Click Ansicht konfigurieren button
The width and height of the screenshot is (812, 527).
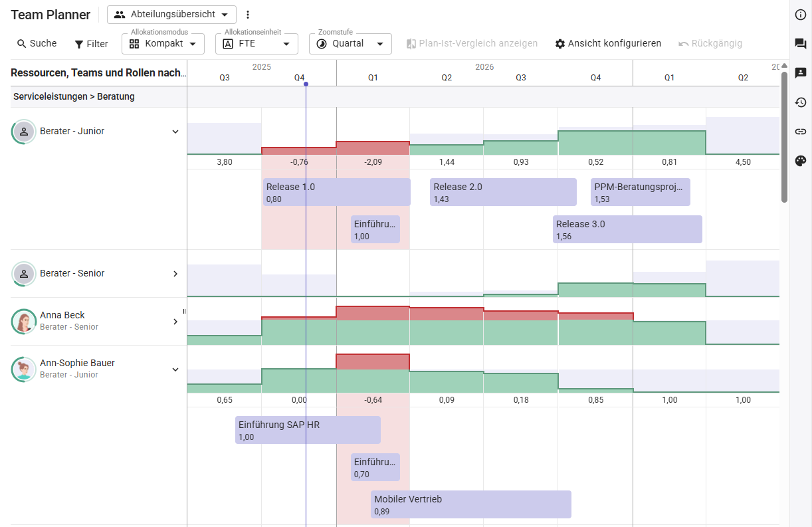tap(608, 44)
